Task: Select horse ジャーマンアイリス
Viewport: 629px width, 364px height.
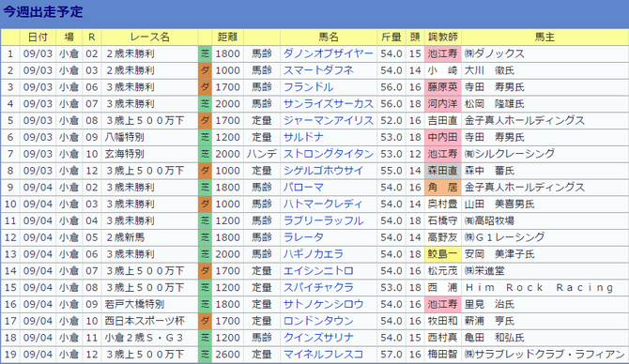Action: pos(329,121)
